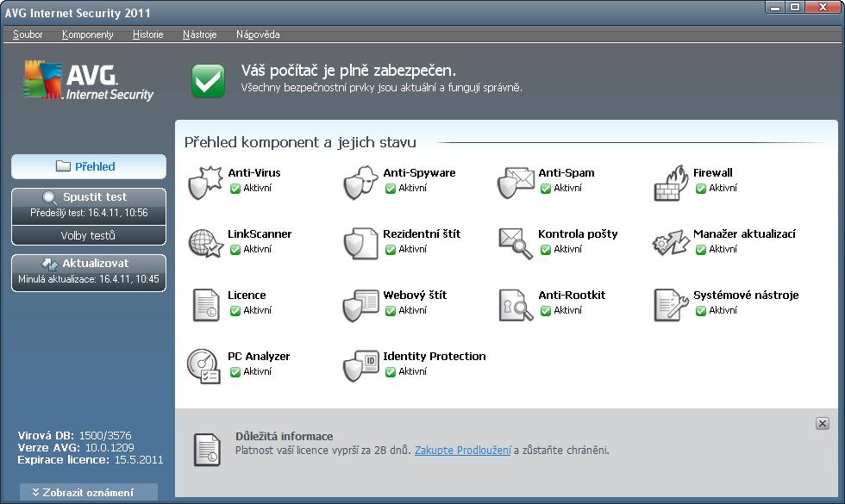Open Volby testů scan options
Viewport: 845px width, 504px height.
click(88, 235)
